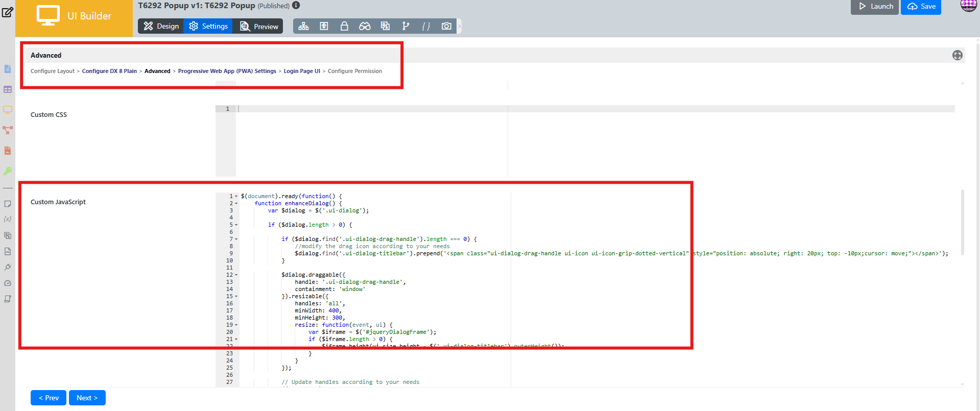Click the branch/version icon in the toolbar

point(405,26)
